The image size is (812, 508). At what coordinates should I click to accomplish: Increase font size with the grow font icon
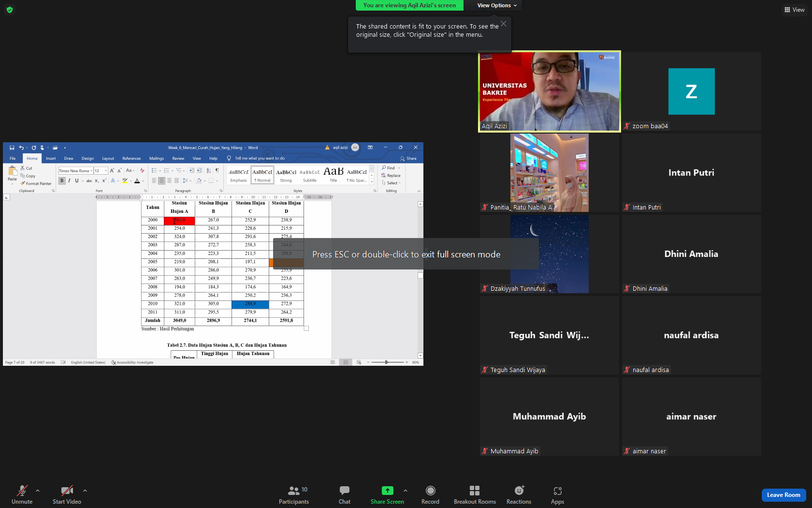[x=112, y=171]
